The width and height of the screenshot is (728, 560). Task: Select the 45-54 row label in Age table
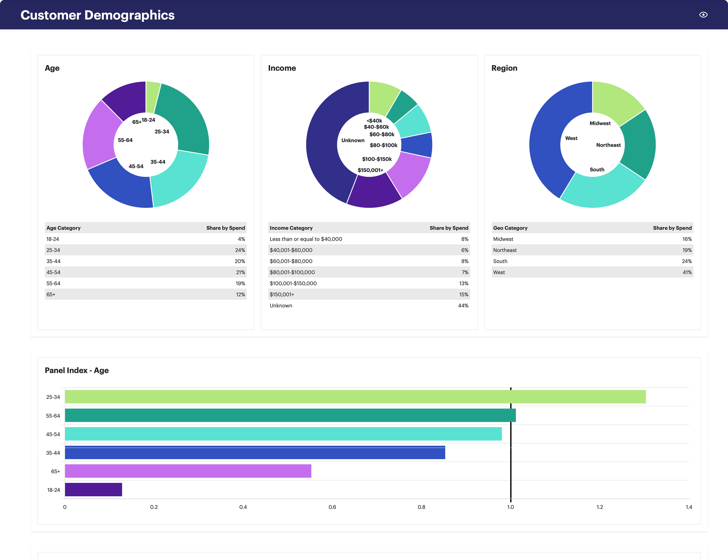pyautogui.click(x=53, y=272)
